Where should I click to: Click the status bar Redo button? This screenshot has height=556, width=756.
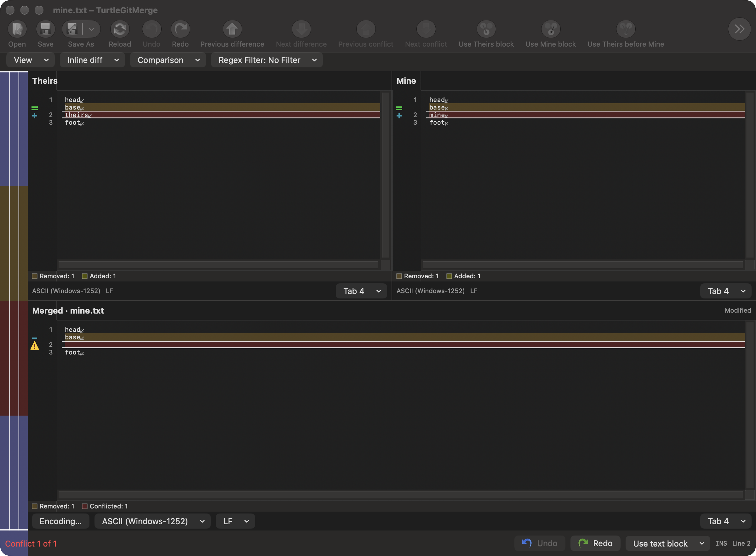coord(595,543)
